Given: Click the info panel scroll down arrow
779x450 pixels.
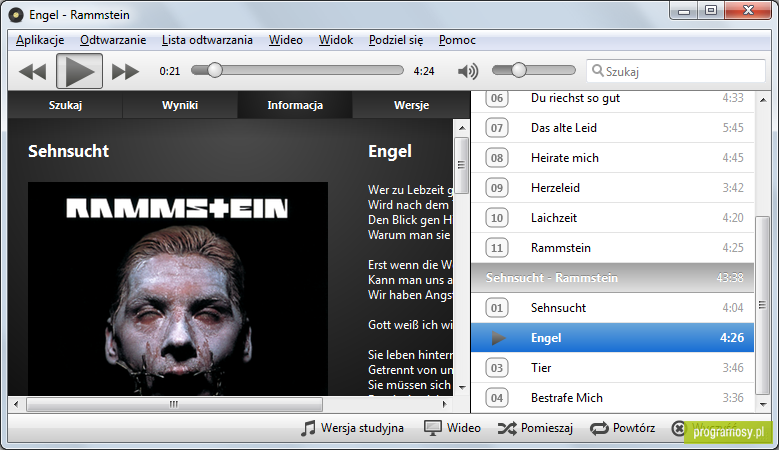Looking at the screenshot, I should pyautogui.click(x=462, y=387).
